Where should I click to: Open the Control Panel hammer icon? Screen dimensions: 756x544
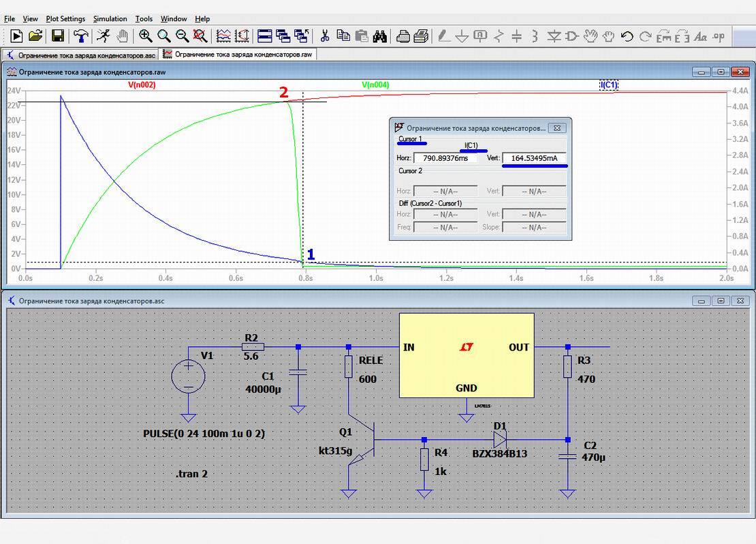(80, 35)
